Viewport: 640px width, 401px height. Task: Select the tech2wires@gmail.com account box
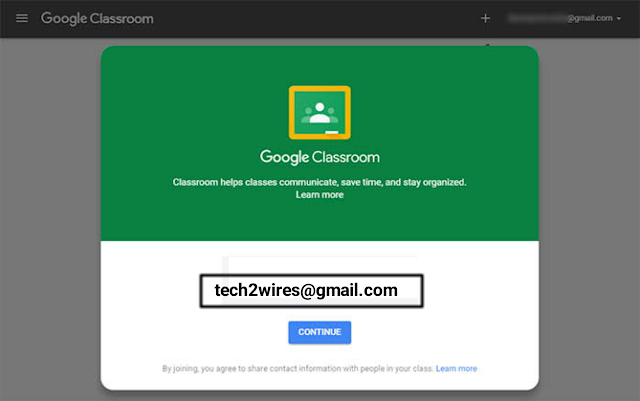click(x=311, y=291)
